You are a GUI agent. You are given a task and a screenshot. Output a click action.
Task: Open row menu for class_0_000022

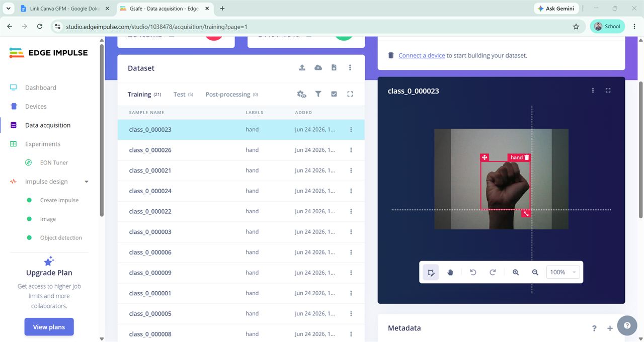point(351,211)
